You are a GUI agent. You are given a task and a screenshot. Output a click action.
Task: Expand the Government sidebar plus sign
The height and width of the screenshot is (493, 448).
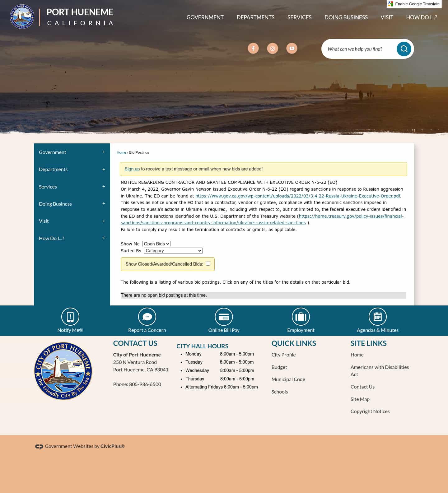coord(104,152)
